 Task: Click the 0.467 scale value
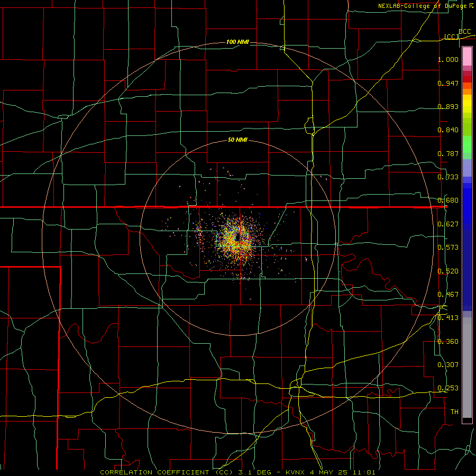[448, 295]
